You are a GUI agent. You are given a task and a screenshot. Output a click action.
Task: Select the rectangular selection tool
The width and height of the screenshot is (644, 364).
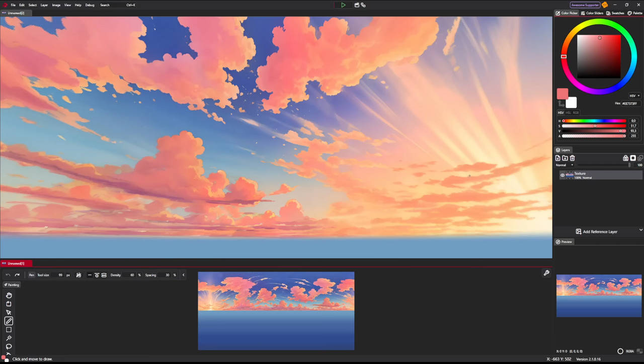click(9, 330)
